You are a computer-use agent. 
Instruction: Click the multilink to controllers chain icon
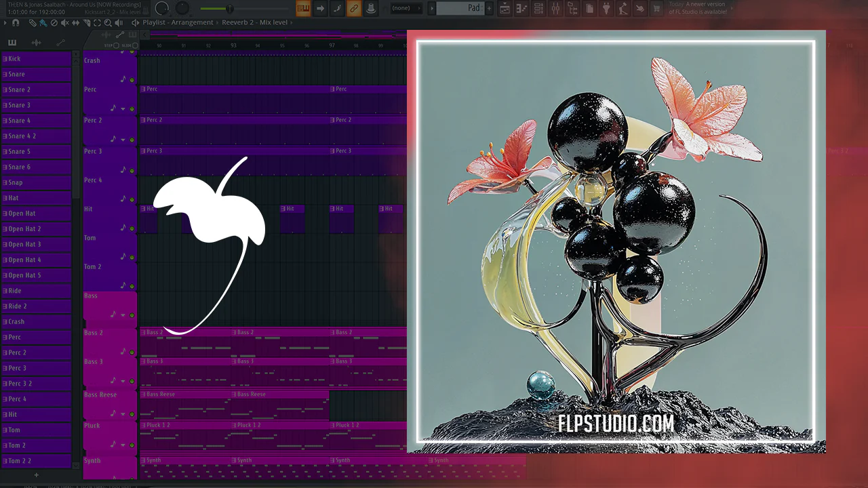pos(354,8)
